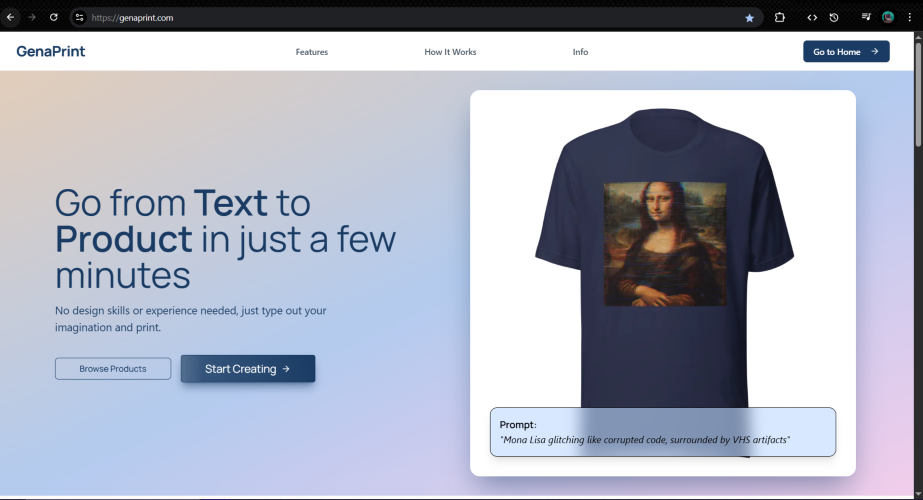
Task: Open the How It Works nav item
Action: (x=450, y=52)
